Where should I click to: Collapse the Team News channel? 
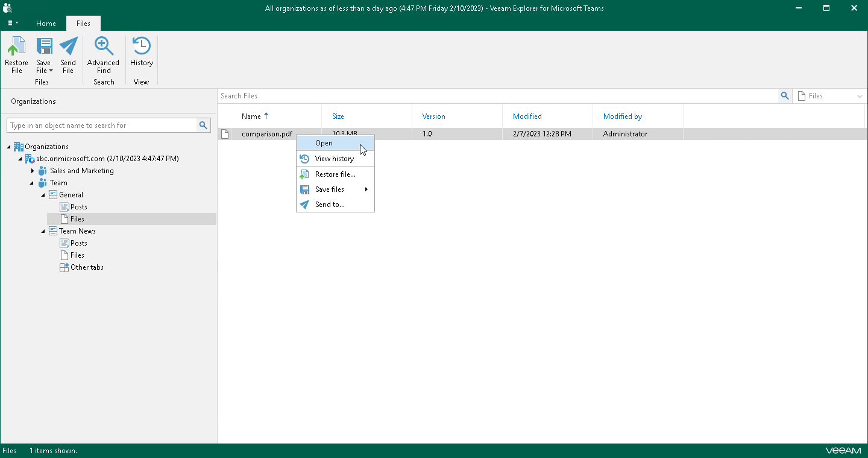43,231
